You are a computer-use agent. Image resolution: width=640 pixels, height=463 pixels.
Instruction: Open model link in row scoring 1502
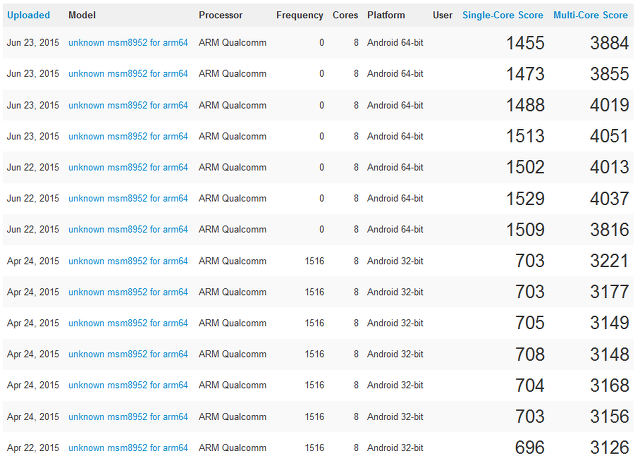click(128, 167)
